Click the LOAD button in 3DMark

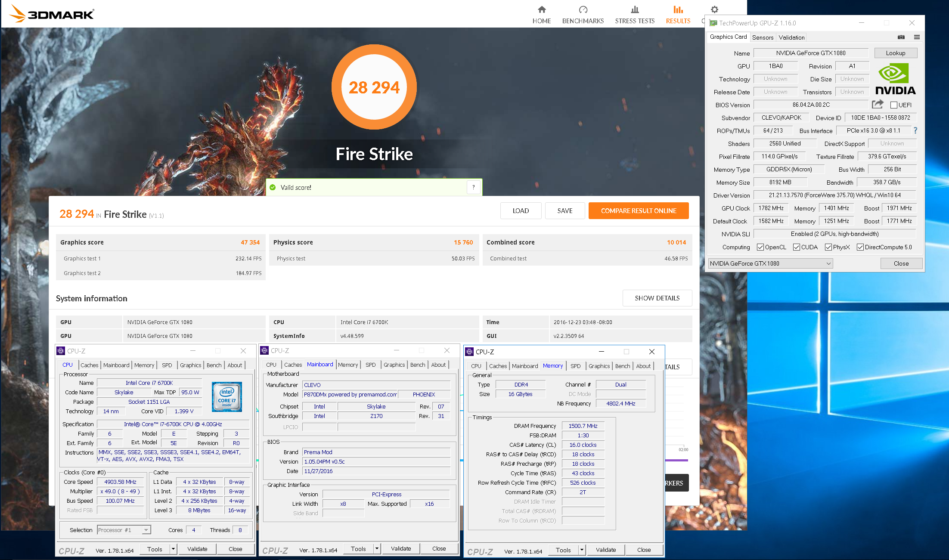point(521,210)
